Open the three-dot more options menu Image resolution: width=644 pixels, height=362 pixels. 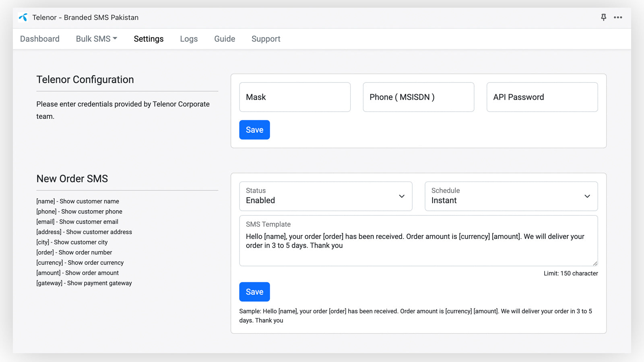click(x=618, y=17)
